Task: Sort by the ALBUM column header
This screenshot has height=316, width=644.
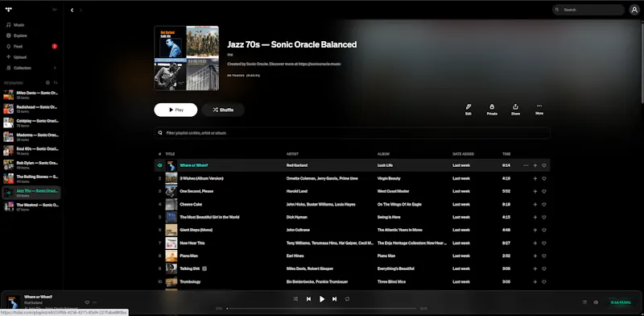Action: tap(383, 154)
